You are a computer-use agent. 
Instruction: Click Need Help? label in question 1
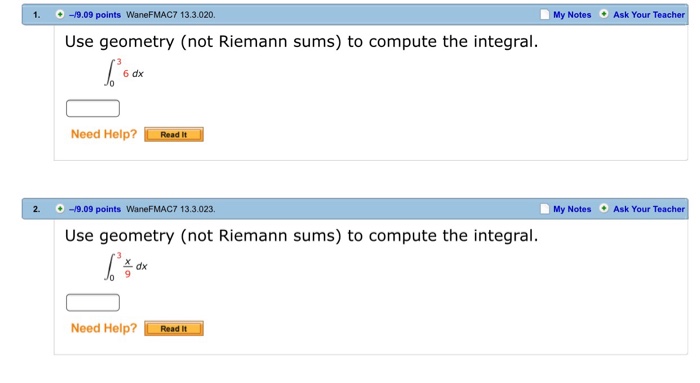104,134
